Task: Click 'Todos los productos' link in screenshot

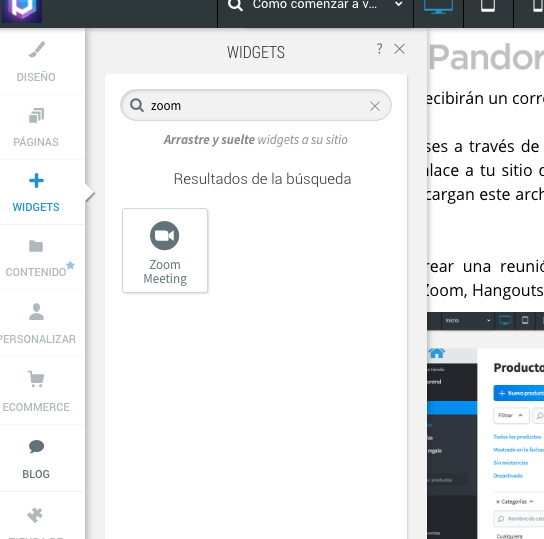Action: click(517, 437)
